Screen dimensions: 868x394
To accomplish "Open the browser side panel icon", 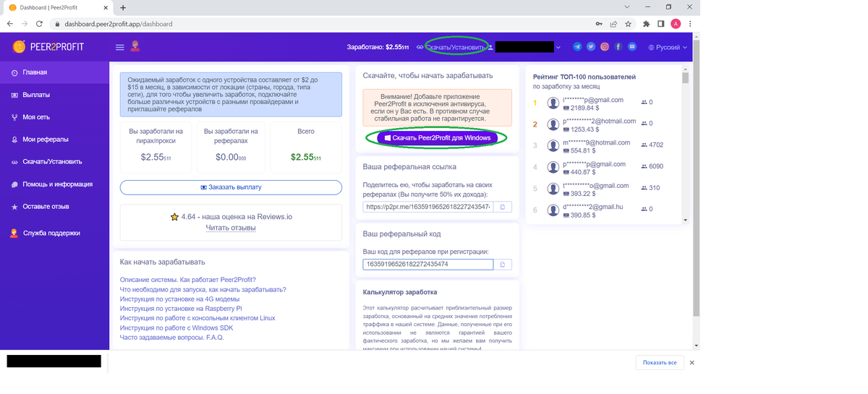I will (x=661, y=23).
